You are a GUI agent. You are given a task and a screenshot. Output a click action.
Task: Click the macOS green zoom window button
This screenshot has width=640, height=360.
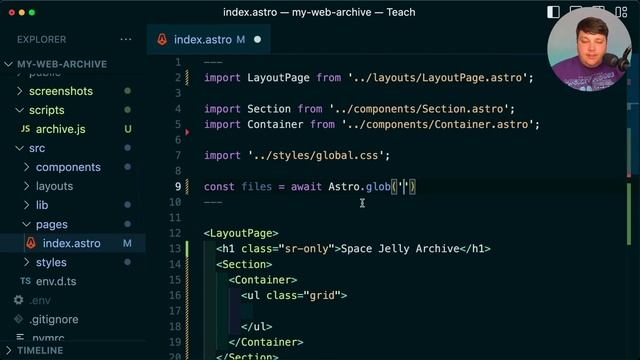click(x=32, y=12)
